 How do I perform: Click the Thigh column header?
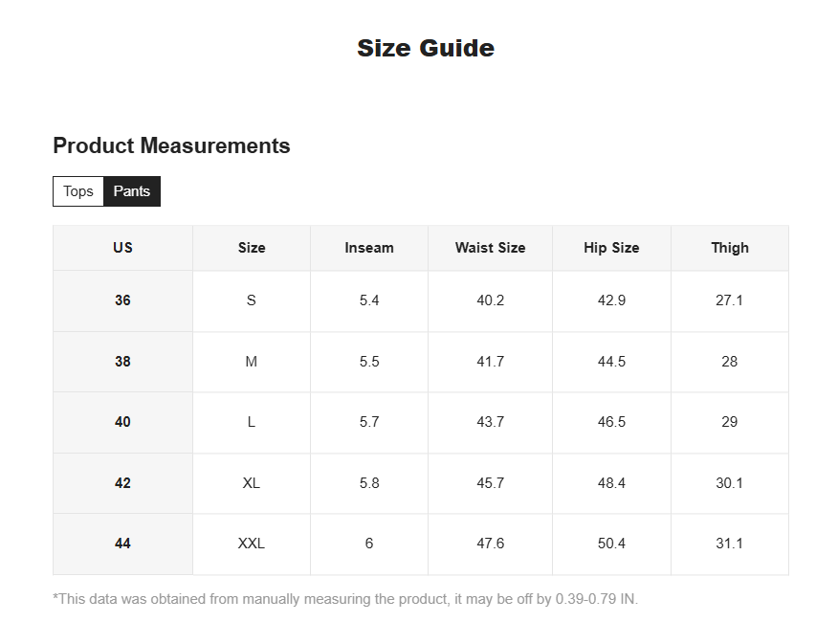tap(730, 248)
